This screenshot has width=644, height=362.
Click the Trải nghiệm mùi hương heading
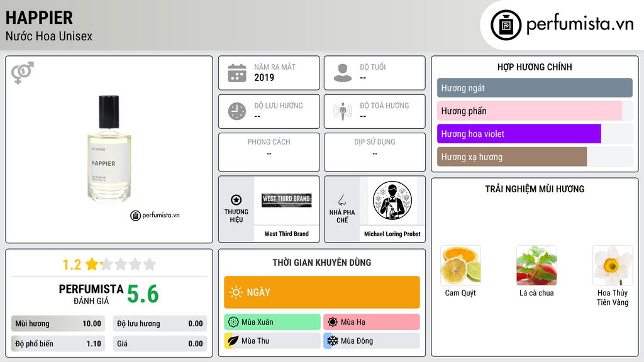535,189
